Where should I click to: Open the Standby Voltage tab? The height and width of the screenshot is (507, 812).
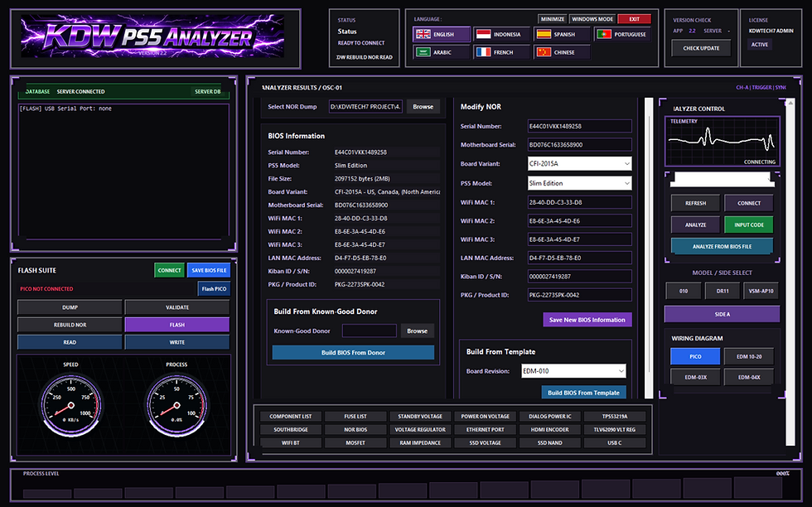point(420,417)
